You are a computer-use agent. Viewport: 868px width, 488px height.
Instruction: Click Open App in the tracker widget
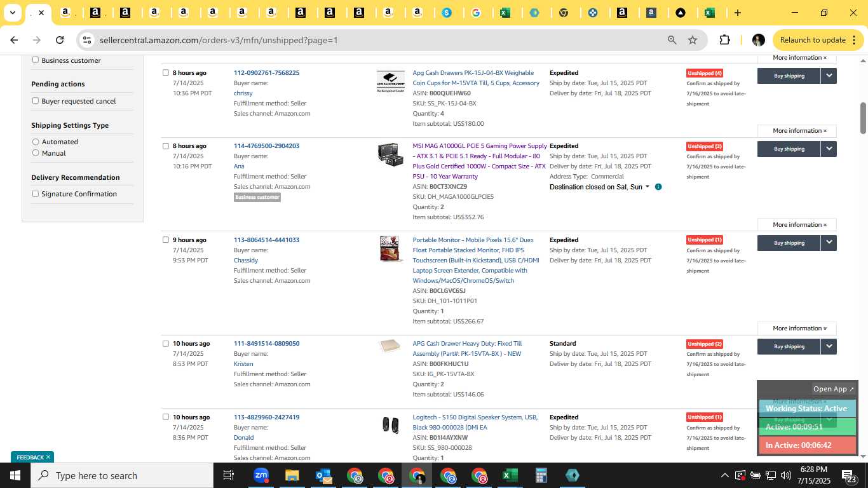(x=834, y=389)
